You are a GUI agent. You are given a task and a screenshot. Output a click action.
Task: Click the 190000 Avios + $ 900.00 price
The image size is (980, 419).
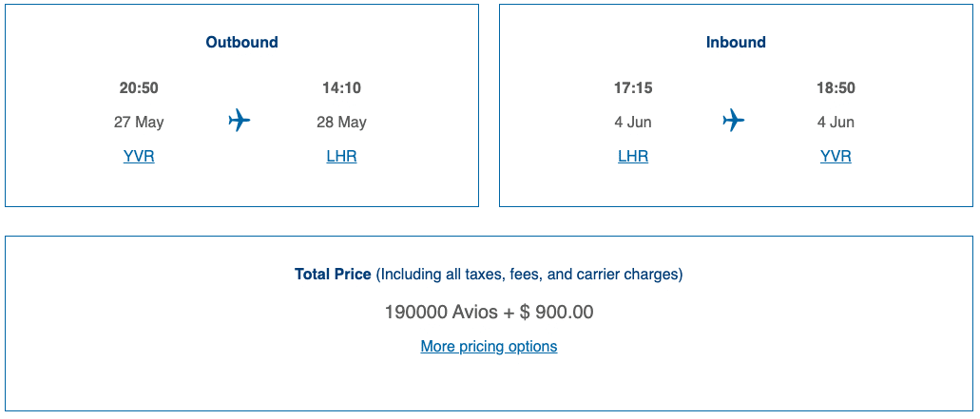[489, 312]
